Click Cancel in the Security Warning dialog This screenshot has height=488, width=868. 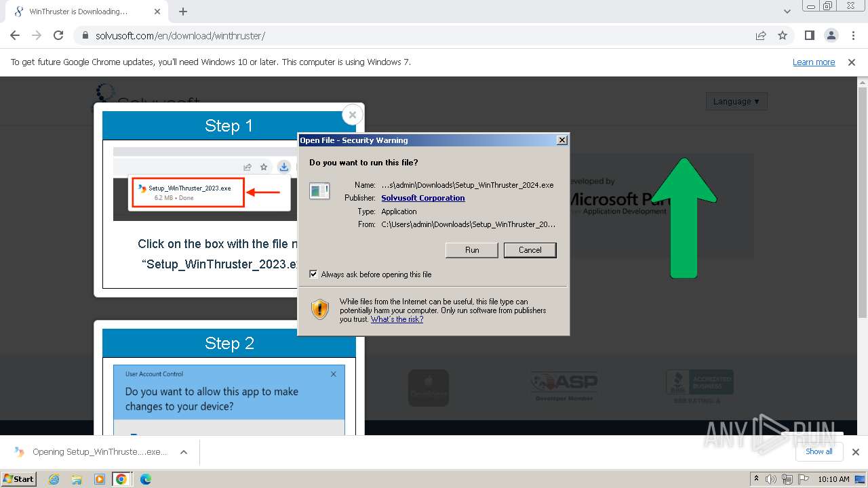(x=530, y=250)
